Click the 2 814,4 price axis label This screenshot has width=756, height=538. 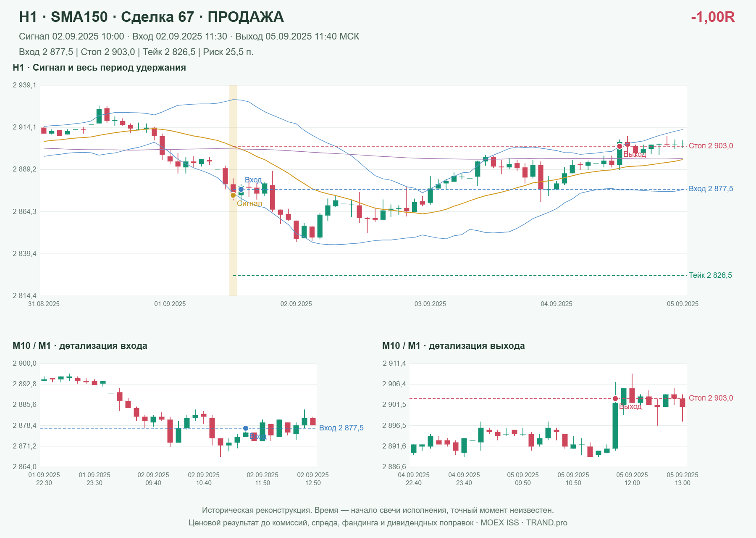click(x=24, y=296)
